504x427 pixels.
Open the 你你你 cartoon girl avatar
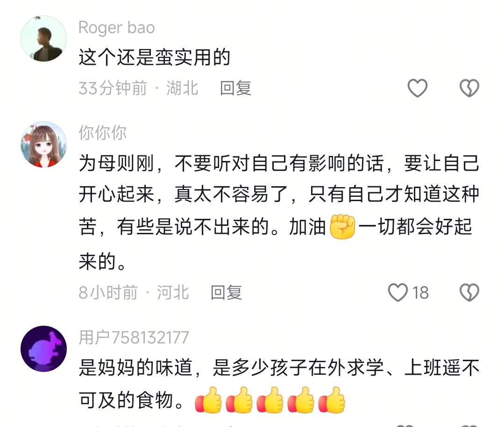pos(44,145)
